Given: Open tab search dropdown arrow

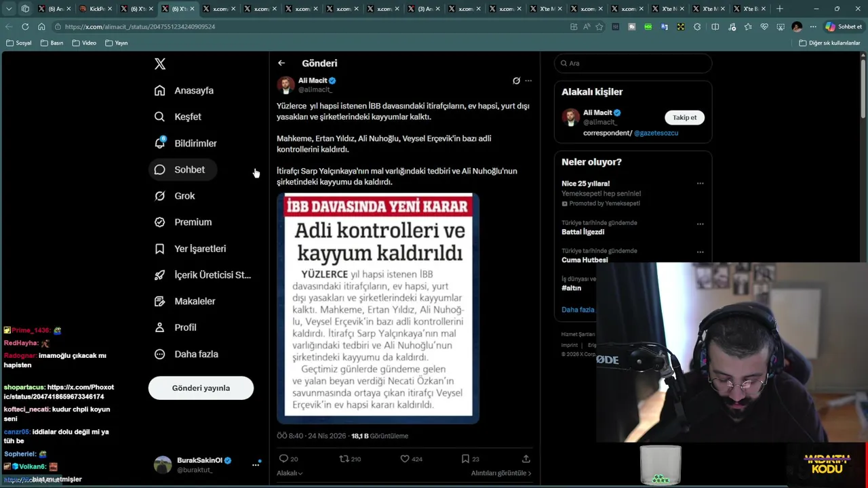Looking at the screenshot, I should pos(9,9).
